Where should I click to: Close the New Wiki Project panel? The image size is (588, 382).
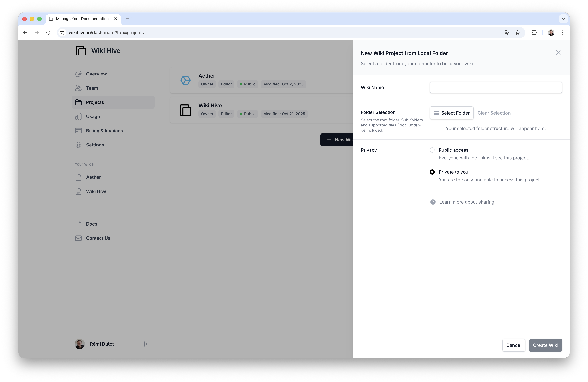point(558,53)
